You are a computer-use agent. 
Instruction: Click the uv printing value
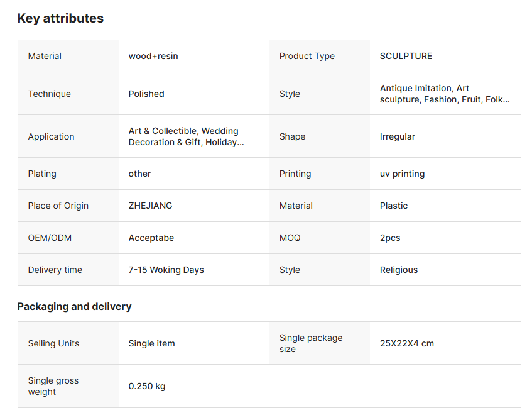pos(402,174)
